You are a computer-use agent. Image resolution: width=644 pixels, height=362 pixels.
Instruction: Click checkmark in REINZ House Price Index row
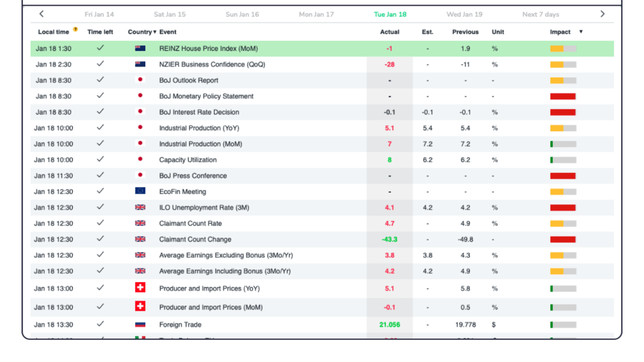[100, 48]
